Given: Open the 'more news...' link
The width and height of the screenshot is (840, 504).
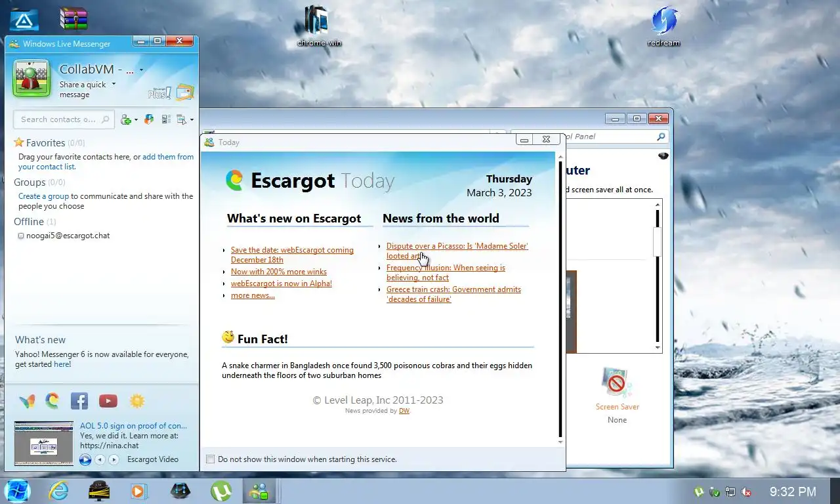Looking at the screenshot, I should 253,295.
